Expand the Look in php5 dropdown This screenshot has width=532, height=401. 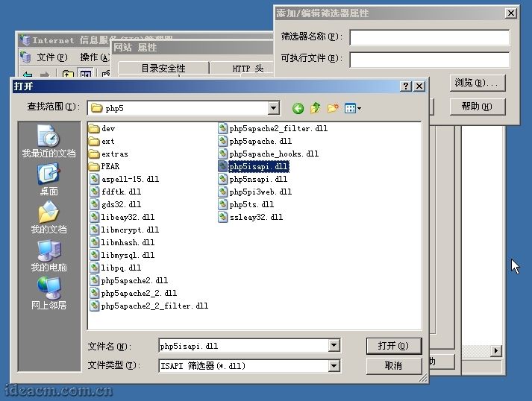[273, 108]
